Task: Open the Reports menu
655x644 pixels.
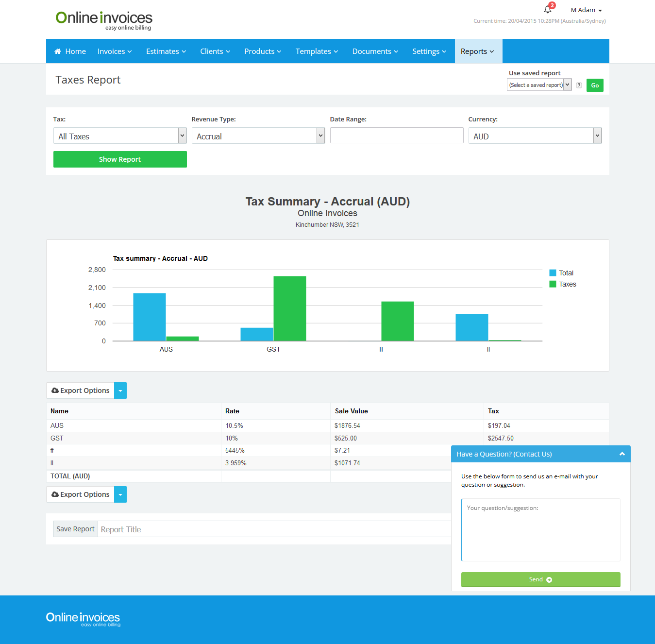Action: [478, 51]
